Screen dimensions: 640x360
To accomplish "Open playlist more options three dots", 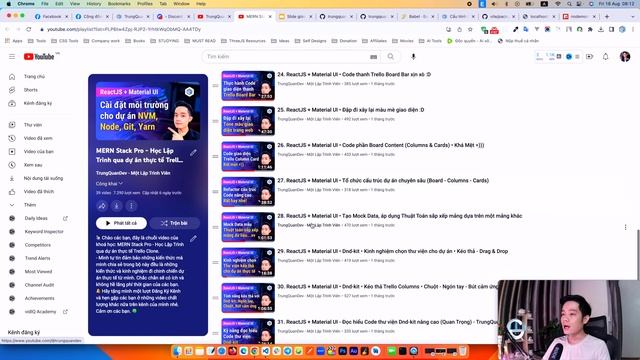I will [x=131, y=206].
